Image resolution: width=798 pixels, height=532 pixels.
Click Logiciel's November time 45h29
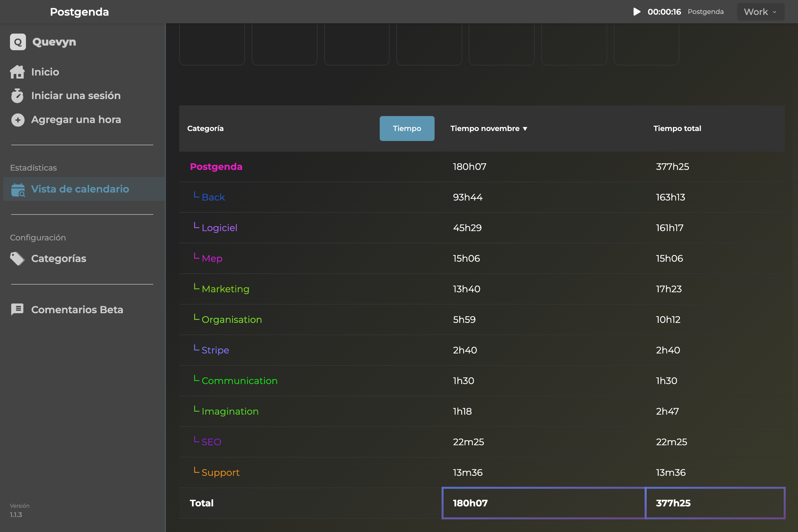467,228
